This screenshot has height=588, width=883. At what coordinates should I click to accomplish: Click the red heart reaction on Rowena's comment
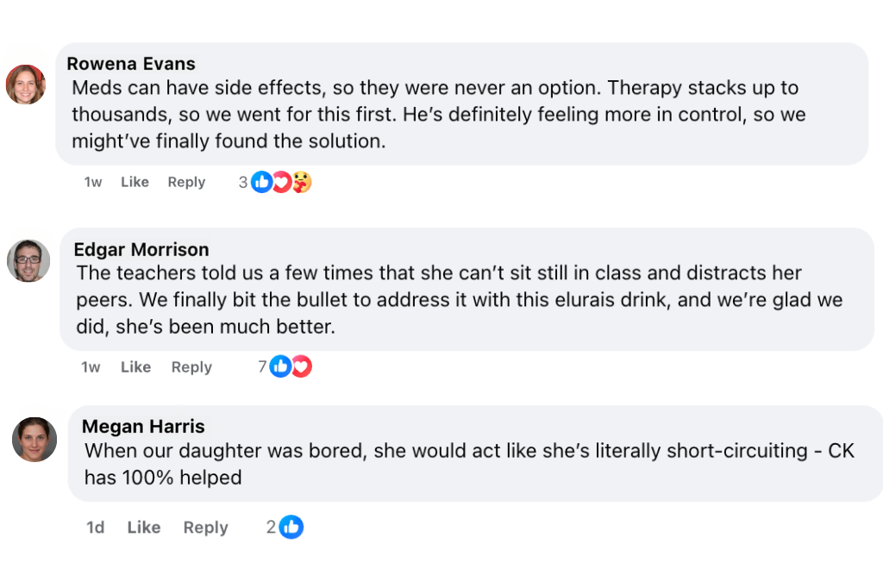(x=282, y=182)
